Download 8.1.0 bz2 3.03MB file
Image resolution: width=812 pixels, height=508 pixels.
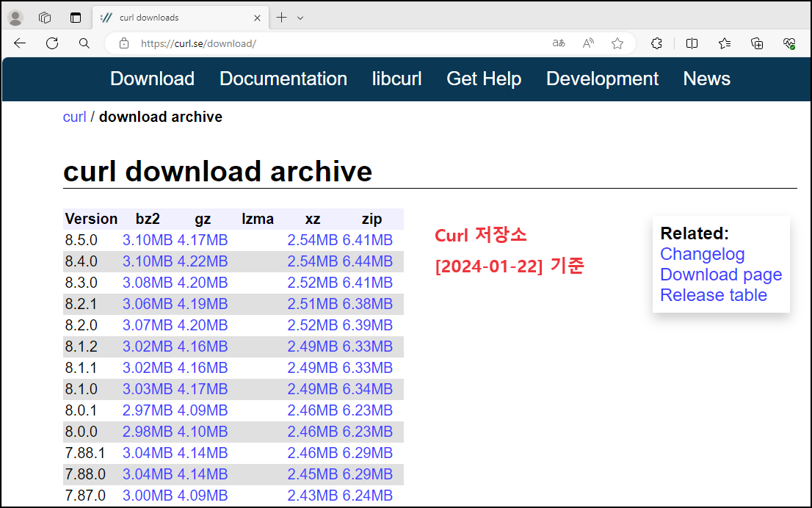point(148,389)
